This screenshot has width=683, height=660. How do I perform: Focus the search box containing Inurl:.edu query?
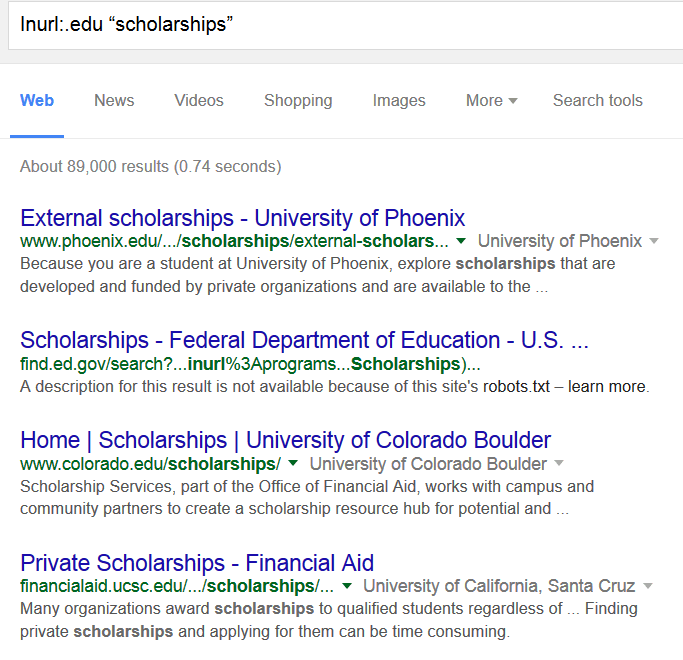345,24
